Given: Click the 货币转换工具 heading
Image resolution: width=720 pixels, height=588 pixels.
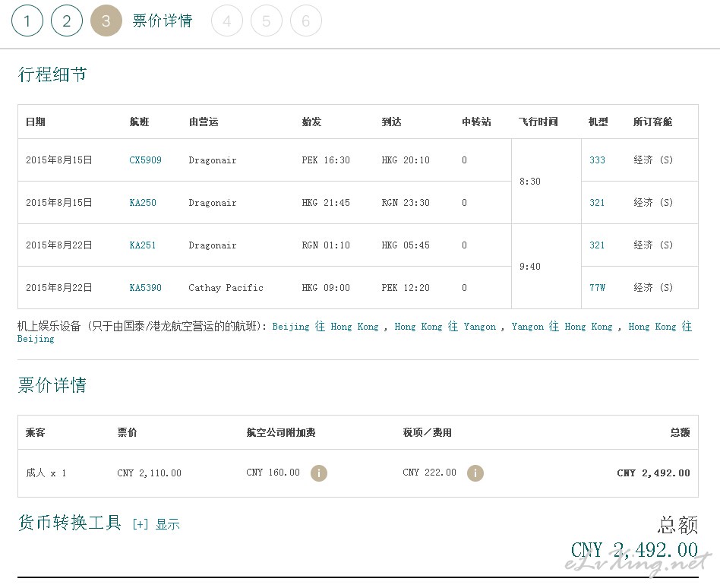Looking at the screenshot, I should [70, 523].
